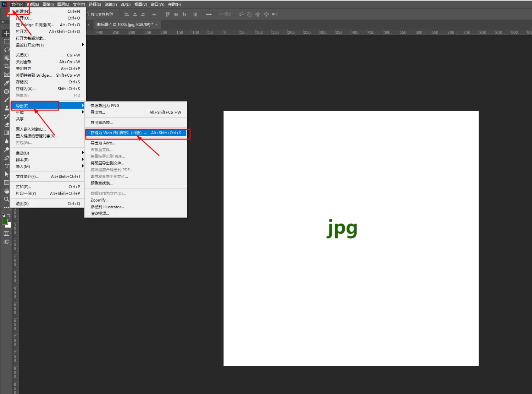Select the Dodge tool
This screenshot has height=394, width=532.
tap(6, 149)
